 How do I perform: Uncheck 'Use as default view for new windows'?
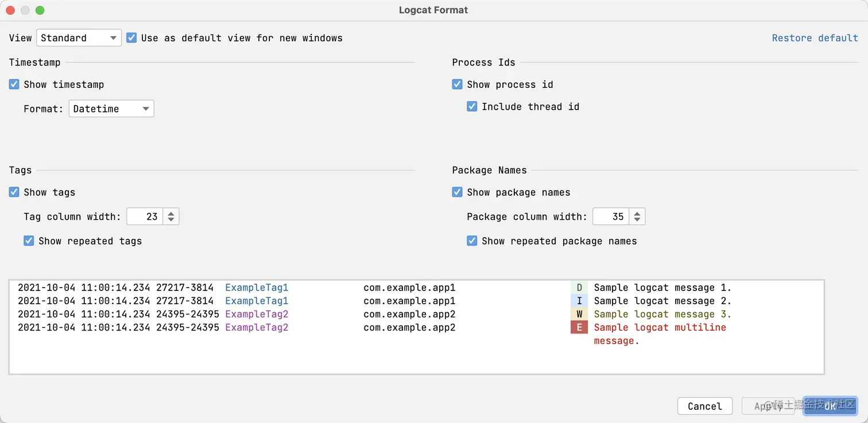[x=131, y=38]
